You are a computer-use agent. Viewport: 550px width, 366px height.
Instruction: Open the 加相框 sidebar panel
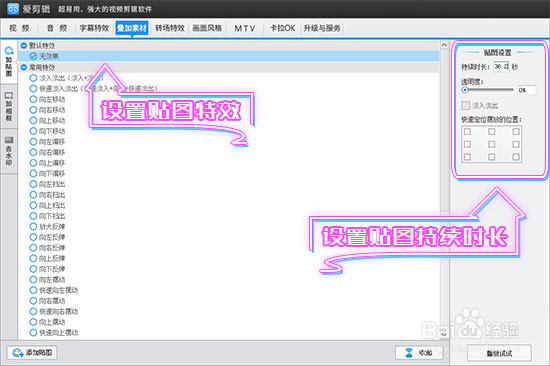9,106
